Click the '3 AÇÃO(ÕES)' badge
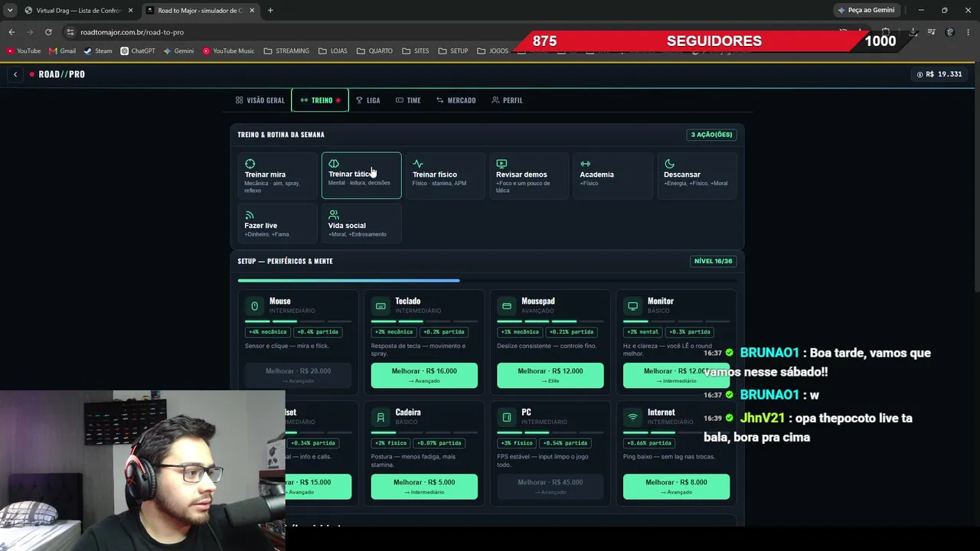980x551 pixels. (x=711, y=135)
